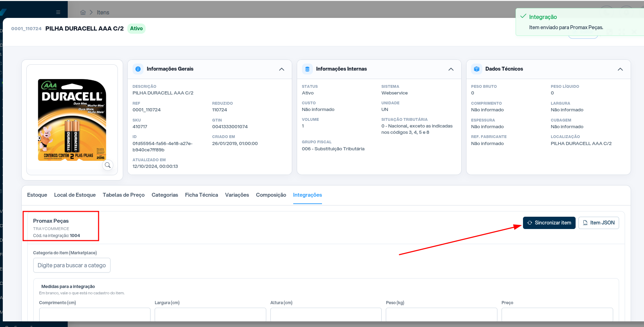Toggle the hamburger menu icon
Screen dimensions: 644x327
58,12
